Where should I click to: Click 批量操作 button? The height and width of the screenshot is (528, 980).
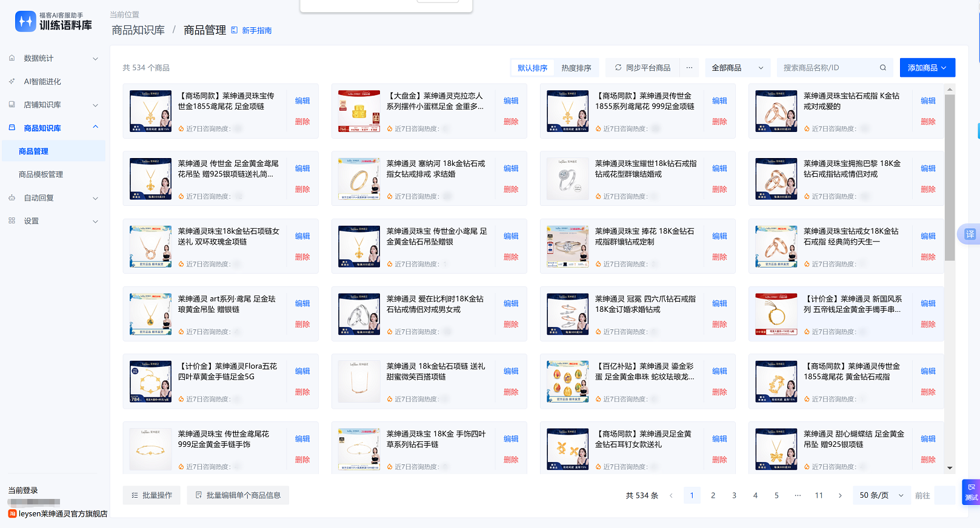(152, 495)
